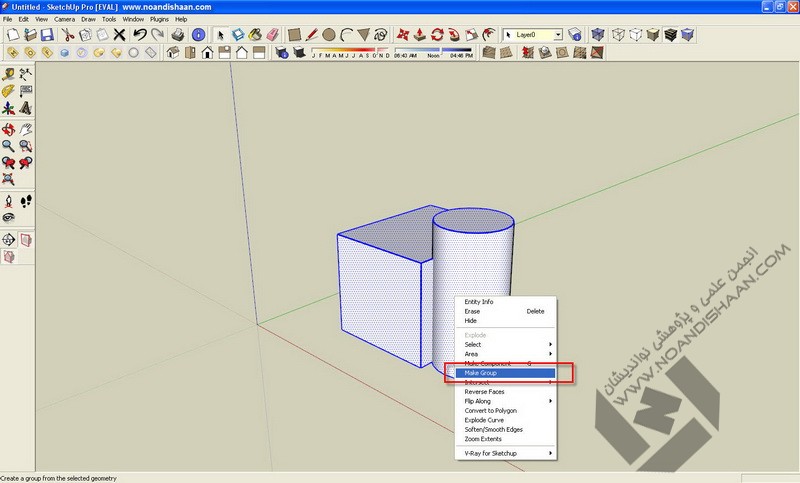Viewport: 800px width, 483px height.
Task: Pick the Rectangle drawing tool
Action: pyautogui.click(x=295, y=34)
